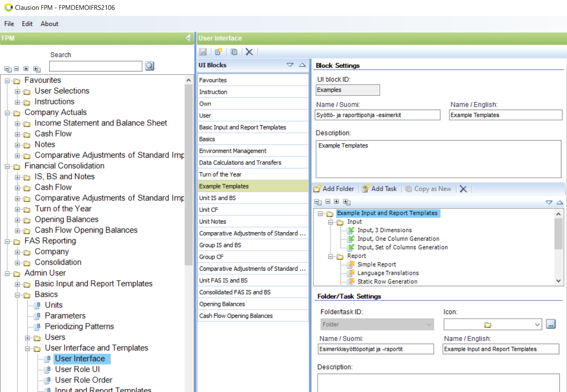This screenshot has width=567, height=392.
Task: Expand the User Selections folder
Action: [x=18, y=91]
